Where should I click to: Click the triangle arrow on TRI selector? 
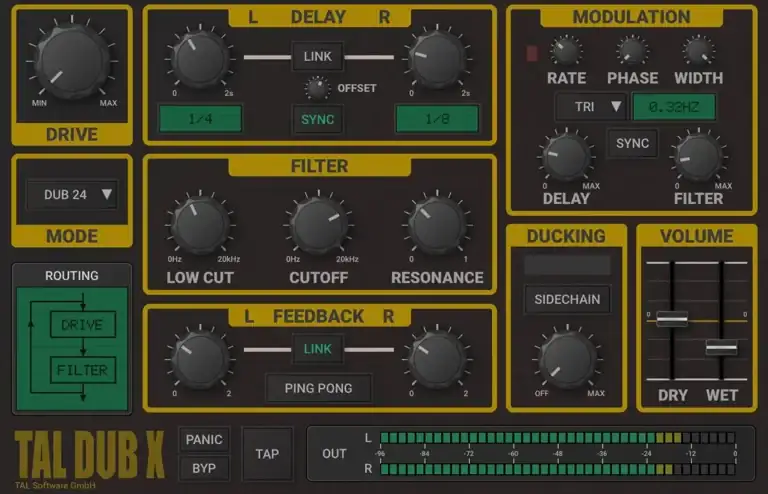(616, 106)
